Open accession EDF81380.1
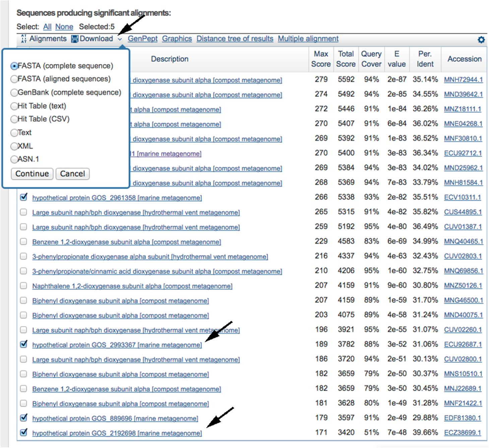489x448 pixels. (463, 418)
